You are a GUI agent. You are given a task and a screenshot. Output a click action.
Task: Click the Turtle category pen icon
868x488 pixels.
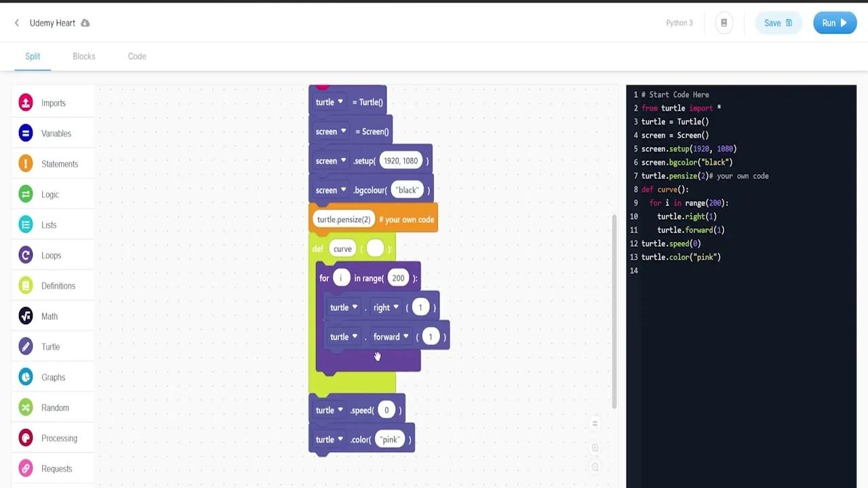pyautogui.click(x=26, y=347)
